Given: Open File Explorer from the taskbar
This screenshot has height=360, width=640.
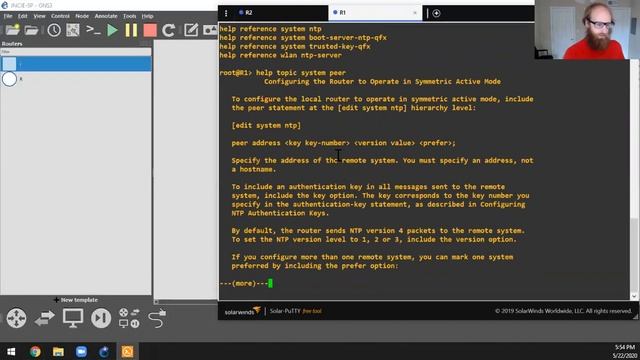Looking at the screenshot, I should [58, 351].
